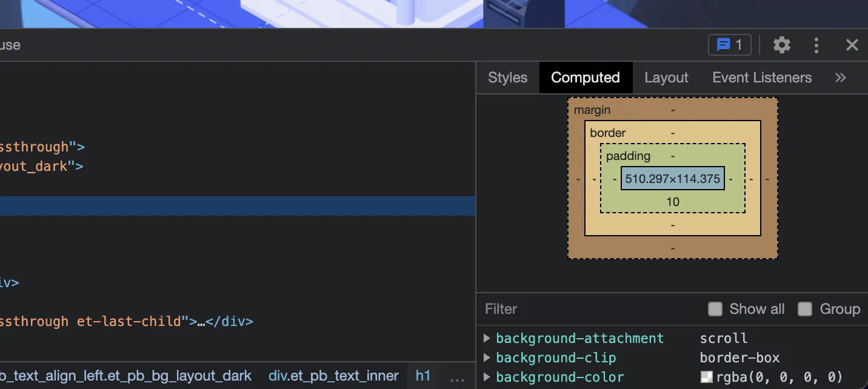Select div.et_pb_text_inner in the breadcrumb

click(333, 376)
